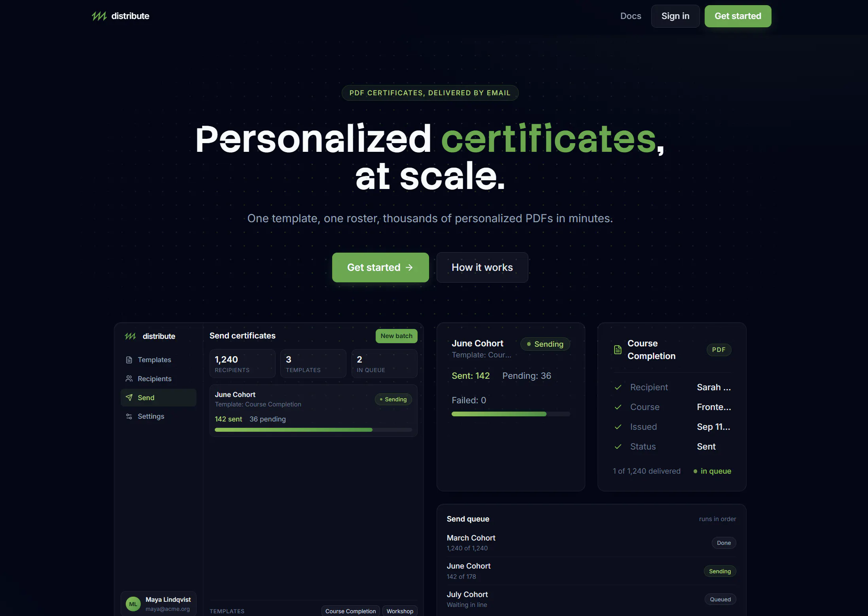The image size is (868, 616).
Task: Click the Done badge for March Cohort
Action: (x=724, y=543)
